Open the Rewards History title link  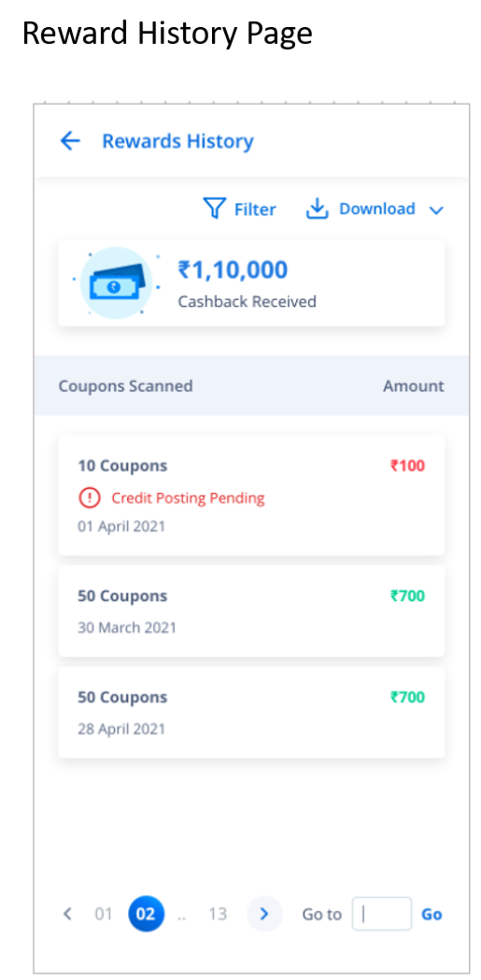point(178,140)
